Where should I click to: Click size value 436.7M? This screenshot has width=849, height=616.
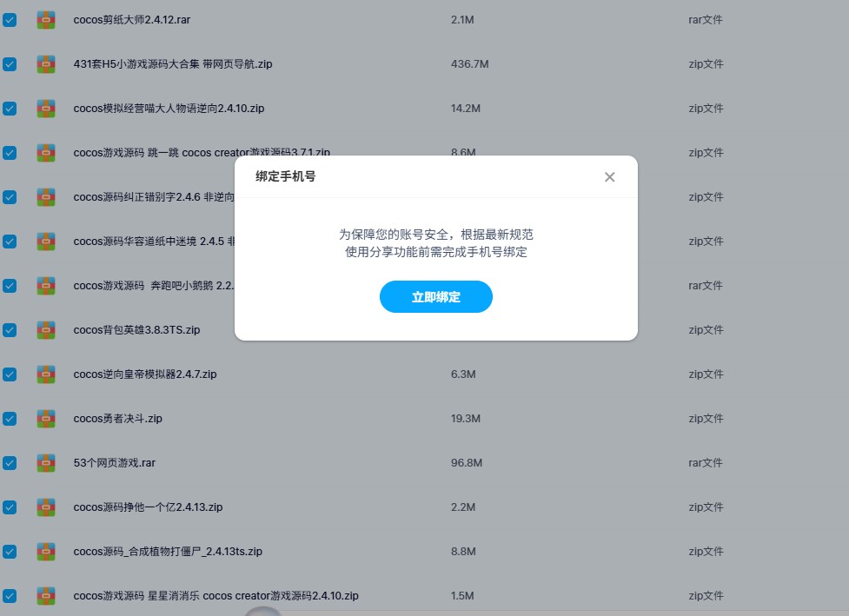click(x=470, y=64)
